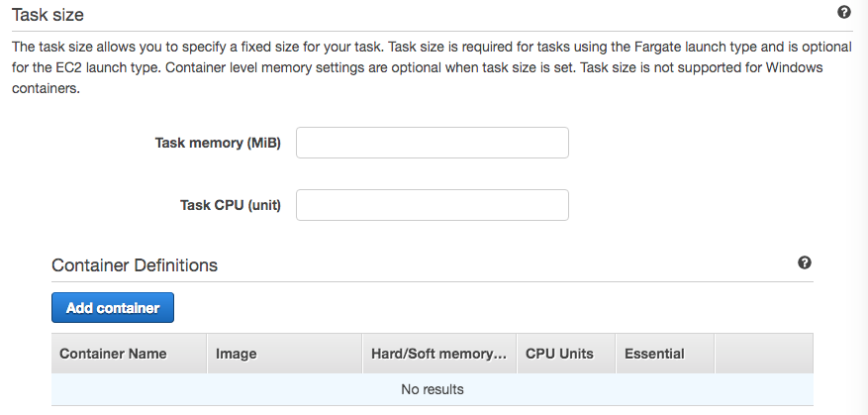868x415 pixels.
Task: Click the CPU Units column header
Action: [559, 354]
